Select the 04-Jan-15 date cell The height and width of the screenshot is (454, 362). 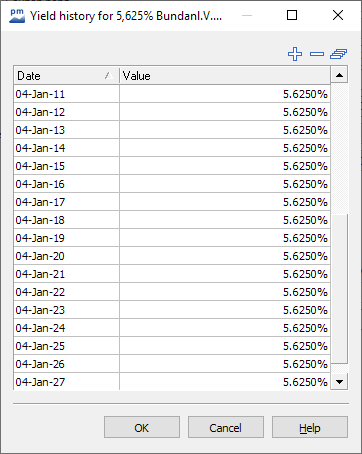coord(66,166)
